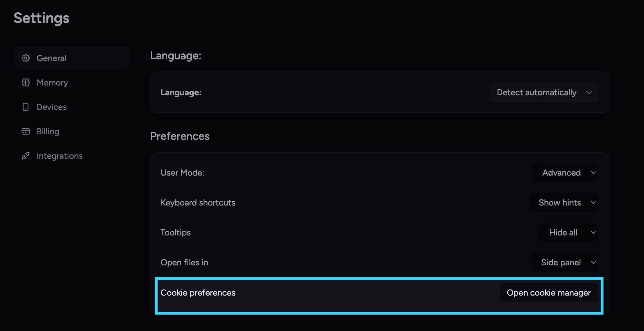
Task: Click chevron next to Detect automatically
Action: [x=589, y=92]
